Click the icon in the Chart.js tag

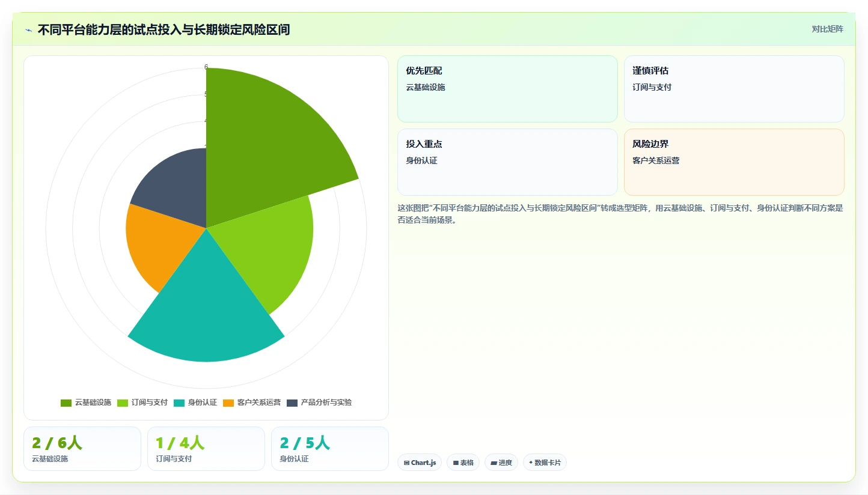point(407,463)
